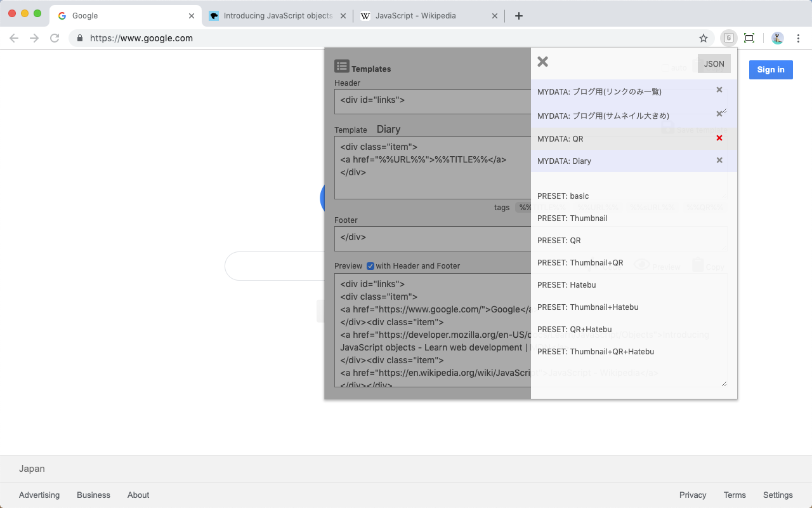Open the About footer link
Viewport: 812px width, 508px height.
[138, 495]
